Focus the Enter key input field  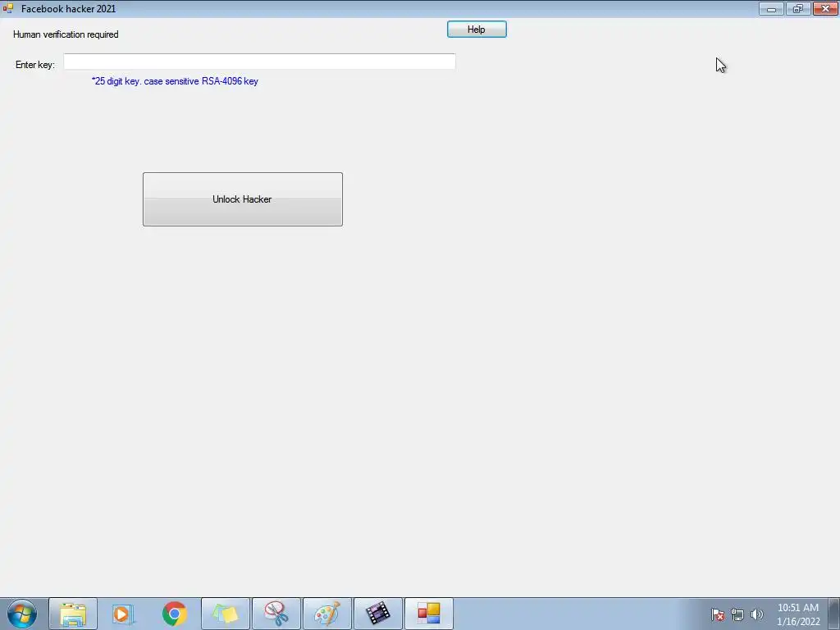click(259, 62)
